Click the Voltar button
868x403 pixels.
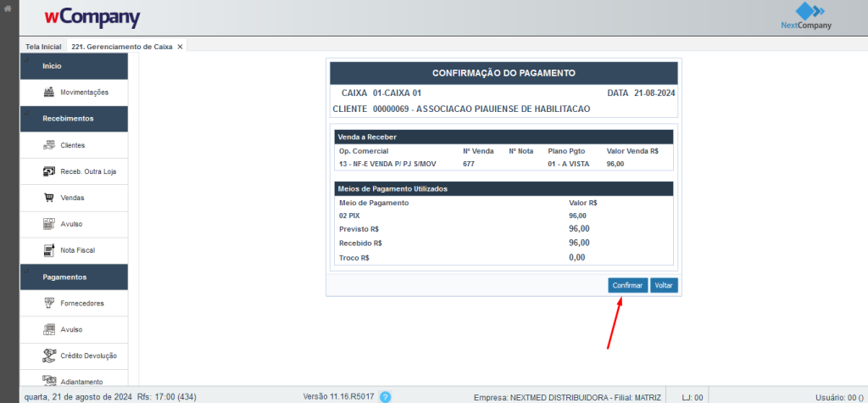[664, 286]
